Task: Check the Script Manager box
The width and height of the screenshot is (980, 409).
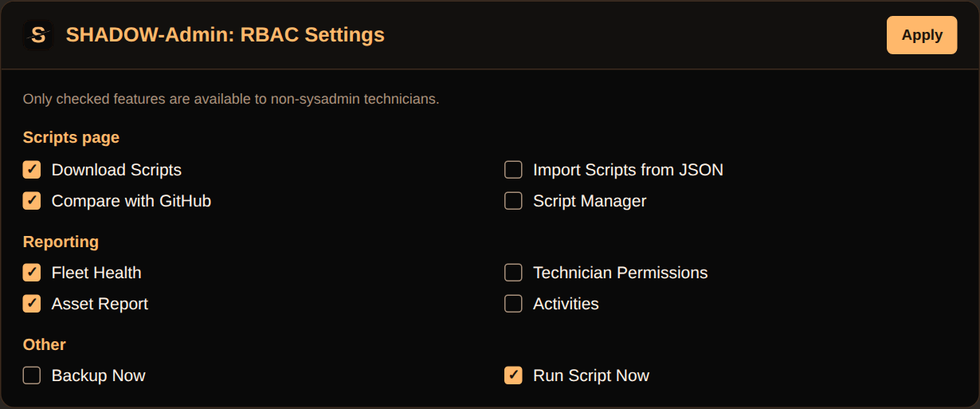Action: click(513, 201)
